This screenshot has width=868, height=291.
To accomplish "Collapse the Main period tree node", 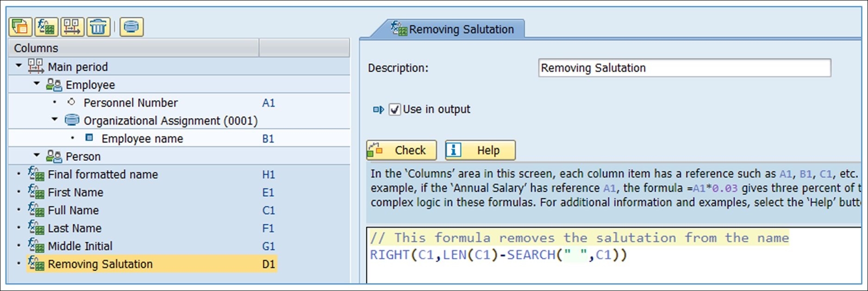I will point(19,66).
